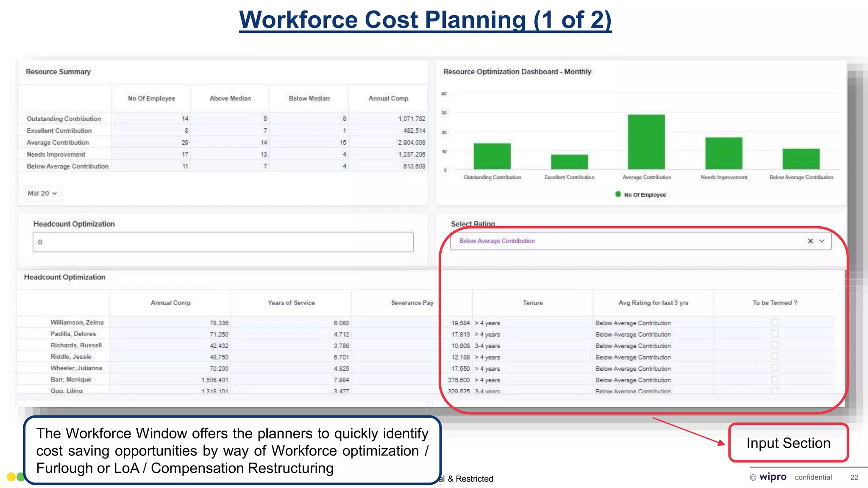Click the Years of Service column header
This screenshot has height=488, width=868.
[291, 303]
